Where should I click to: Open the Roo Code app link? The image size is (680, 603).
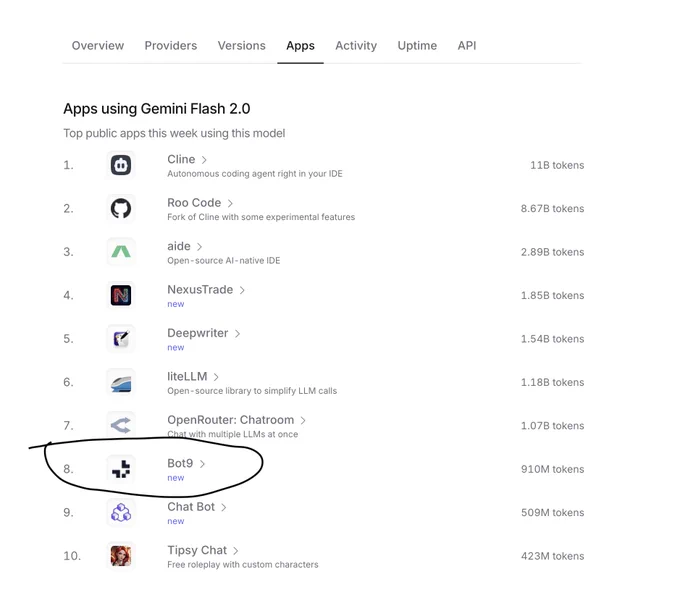194,203
